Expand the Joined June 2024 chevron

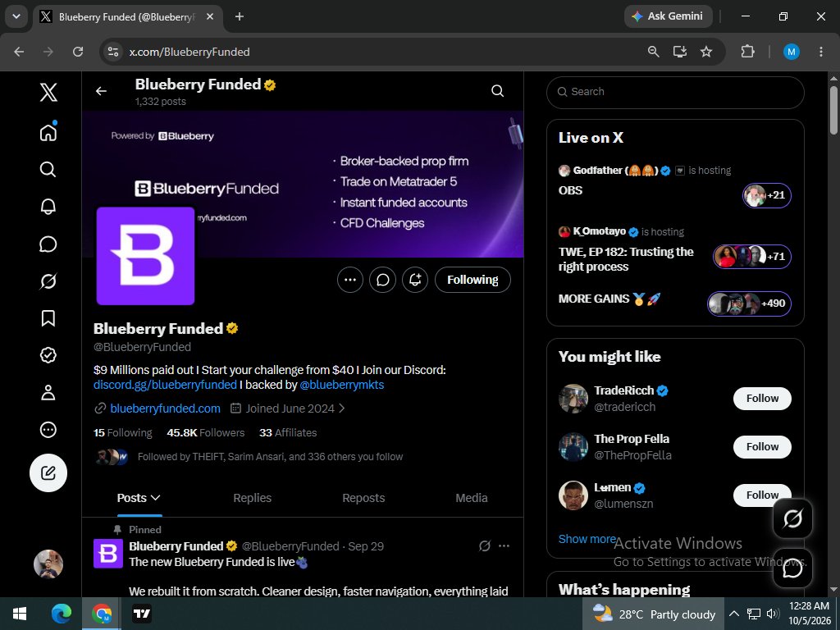(342, 409)
